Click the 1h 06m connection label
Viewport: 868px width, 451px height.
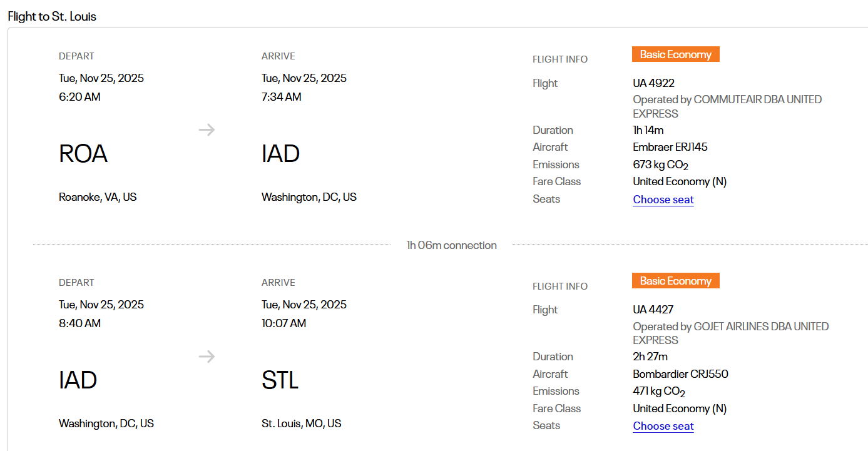click(451, 245)
